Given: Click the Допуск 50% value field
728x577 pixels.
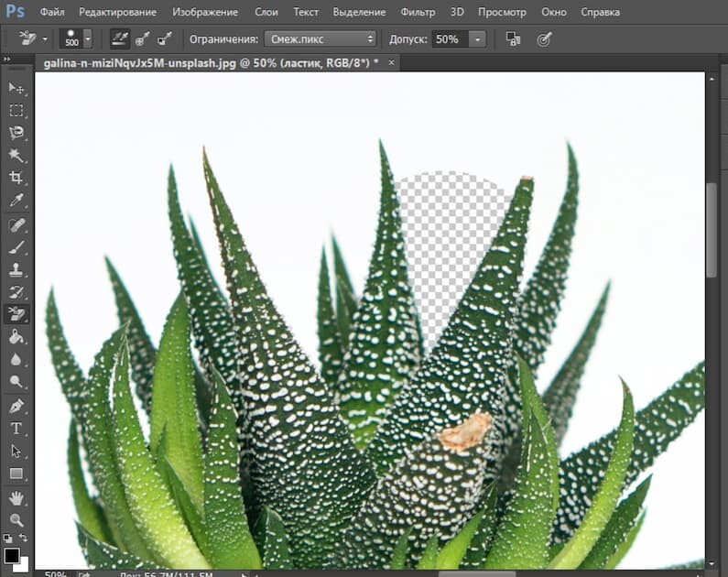Looking at the screenshot, I should tap(451, 39).
